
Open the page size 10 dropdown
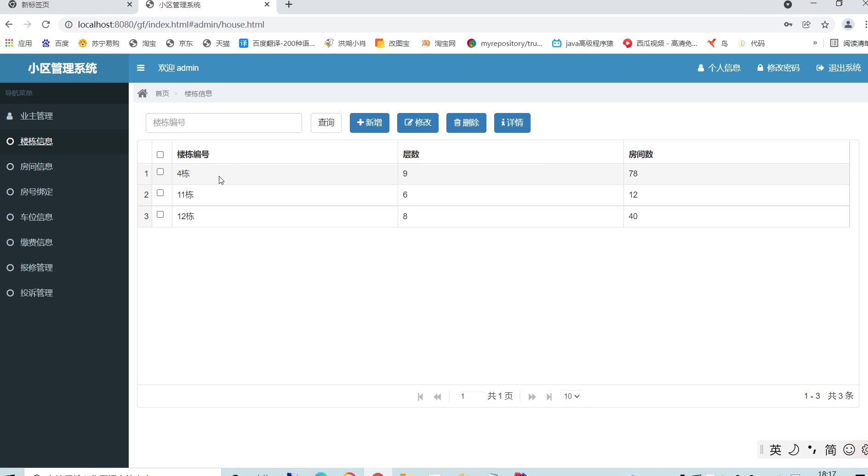point(571,396)
